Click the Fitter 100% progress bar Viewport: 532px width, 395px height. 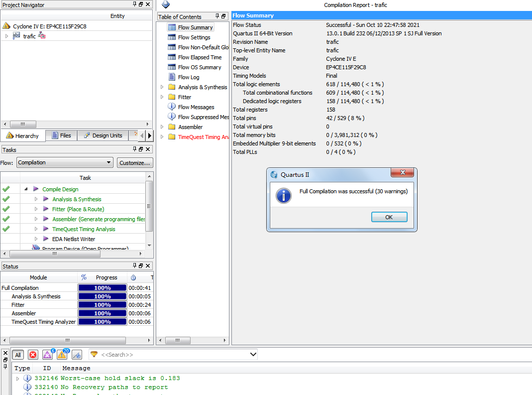coord(103,305)
